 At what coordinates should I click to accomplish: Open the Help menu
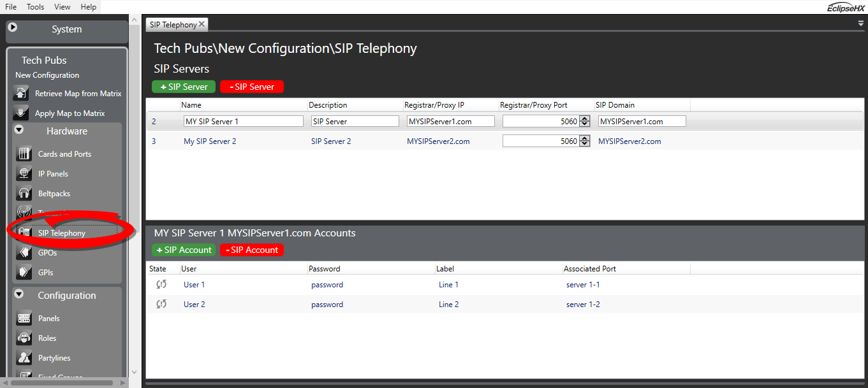89,6
